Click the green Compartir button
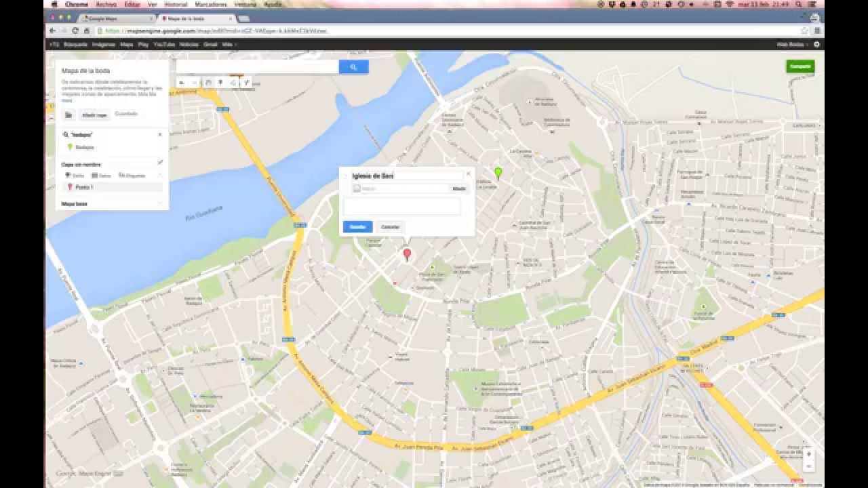 click(x=800, y=66)
